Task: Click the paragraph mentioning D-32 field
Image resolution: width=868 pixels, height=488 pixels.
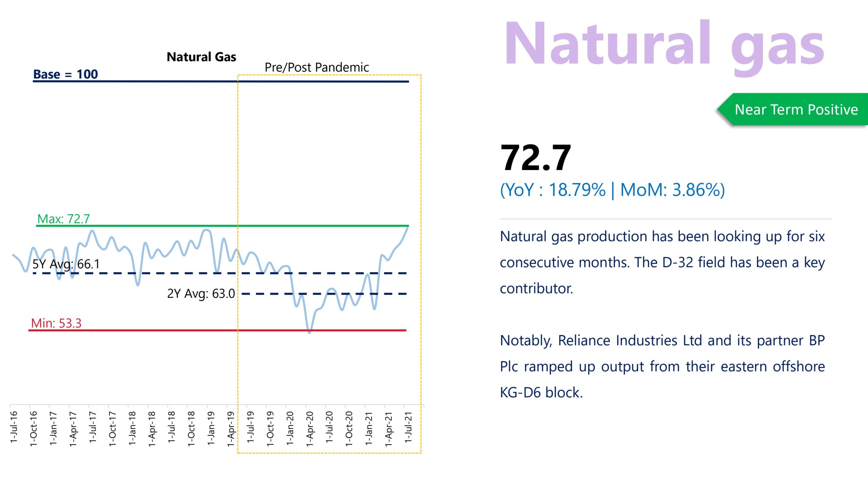Action: (662, 262)
